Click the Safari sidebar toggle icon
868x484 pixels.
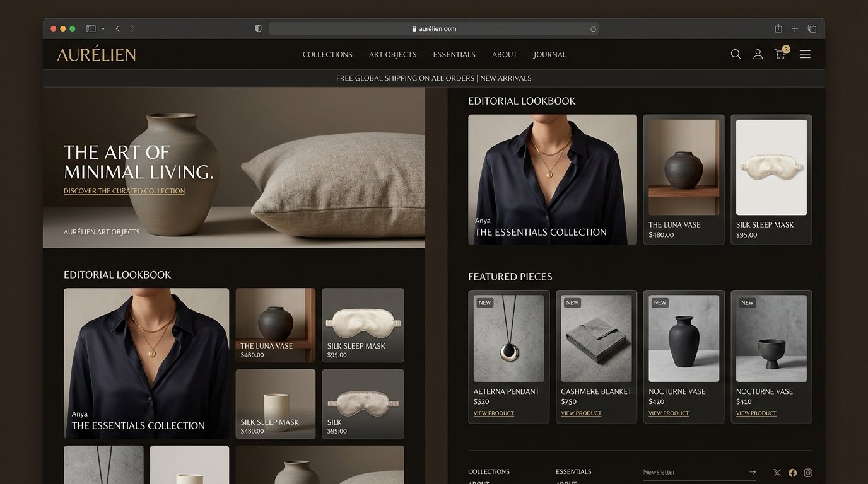point(91,28)
